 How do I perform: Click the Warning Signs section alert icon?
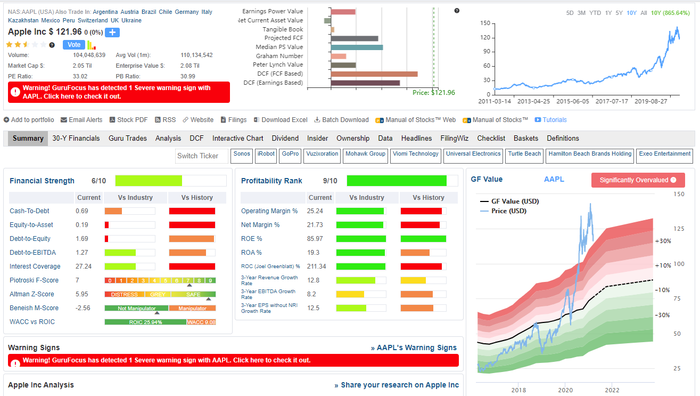[x=15, y=363]
